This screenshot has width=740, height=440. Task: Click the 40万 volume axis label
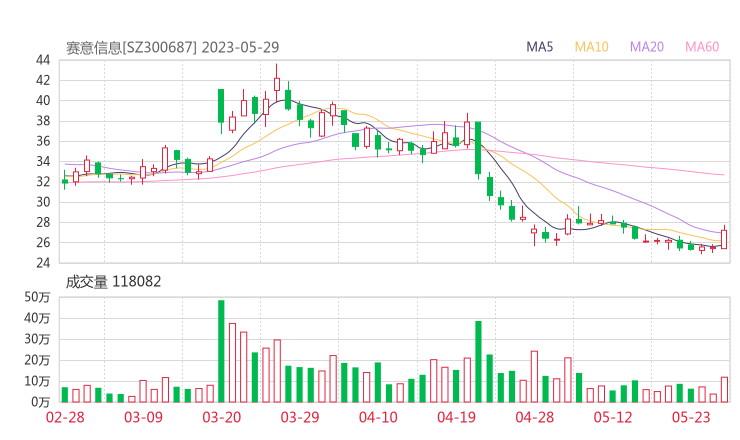(37, 318)
